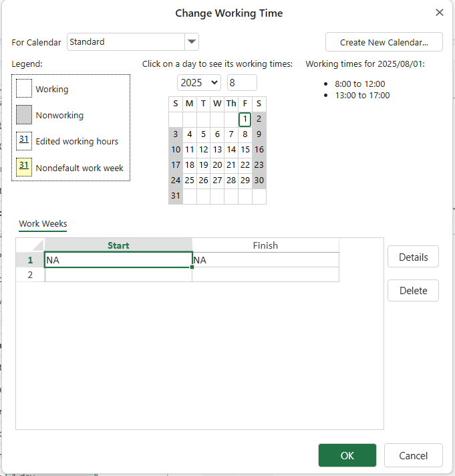Select August 15 in the calendar
The height and width of the screenshot is (476, 455).
click(x=245, y=150)
